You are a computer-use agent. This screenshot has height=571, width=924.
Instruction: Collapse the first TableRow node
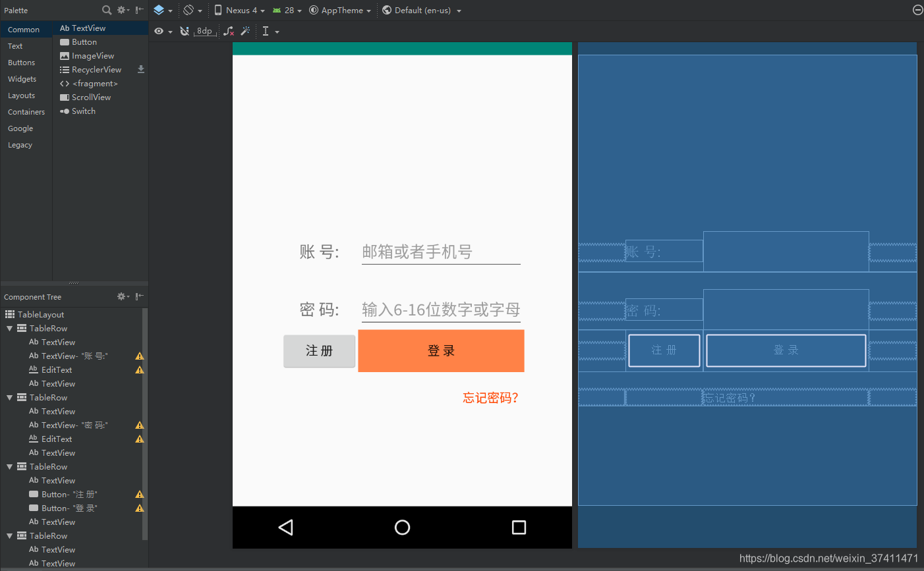click(9, 329)
